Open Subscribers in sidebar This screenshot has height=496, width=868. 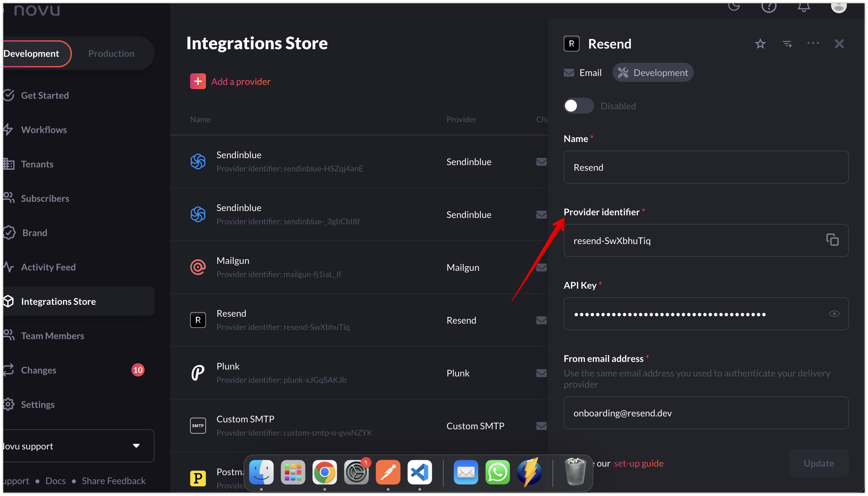click(45, 198)
